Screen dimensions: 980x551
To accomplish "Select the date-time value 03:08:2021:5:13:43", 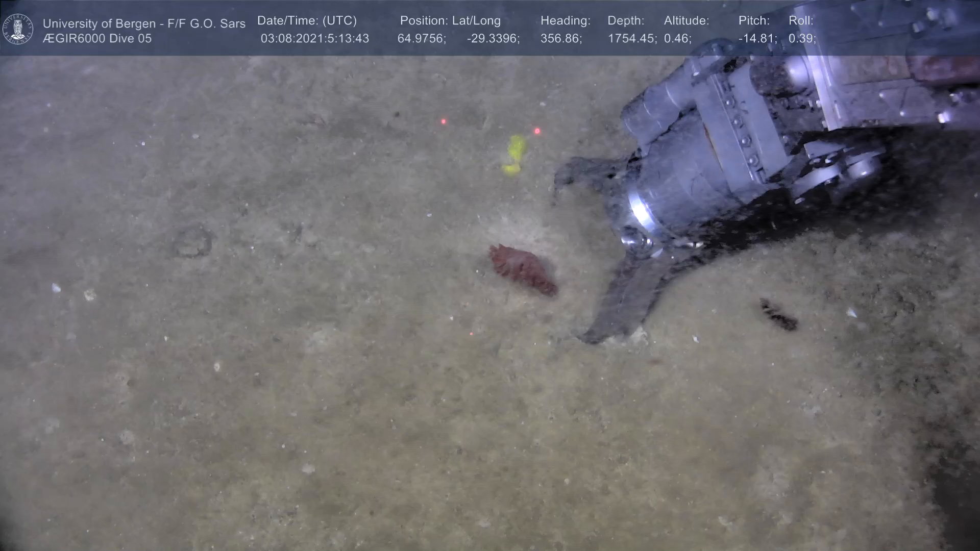I will (314, 39).
